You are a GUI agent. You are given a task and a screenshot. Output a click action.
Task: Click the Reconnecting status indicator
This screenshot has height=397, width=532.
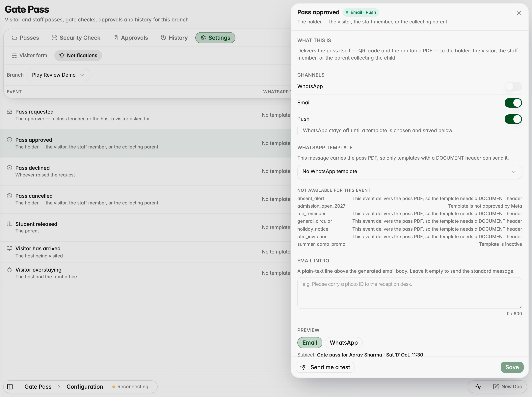pos(132,386)
